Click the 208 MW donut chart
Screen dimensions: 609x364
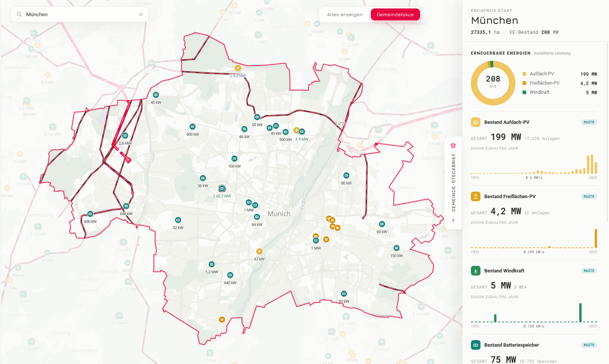click(x=493, y=83)
